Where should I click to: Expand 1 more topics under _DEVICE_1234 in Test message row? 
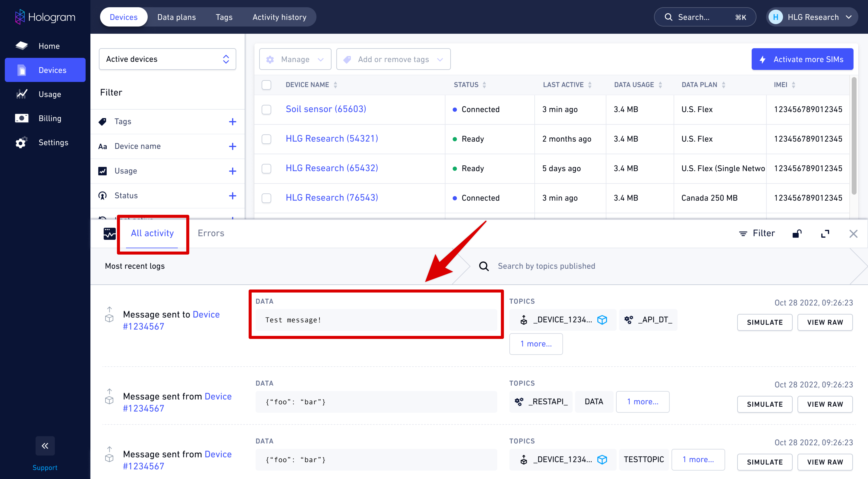click(x=536, y=344)
